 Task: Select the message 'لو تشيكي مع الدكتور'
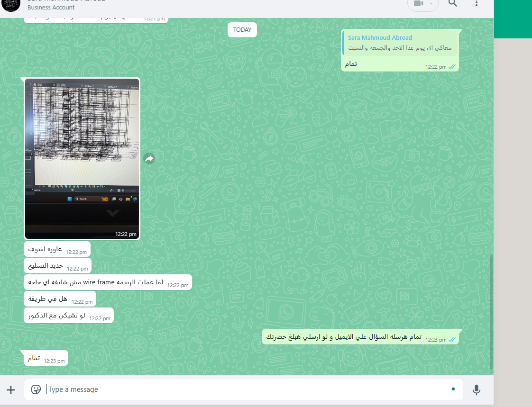pyautogui.click(x=69, y=316)
